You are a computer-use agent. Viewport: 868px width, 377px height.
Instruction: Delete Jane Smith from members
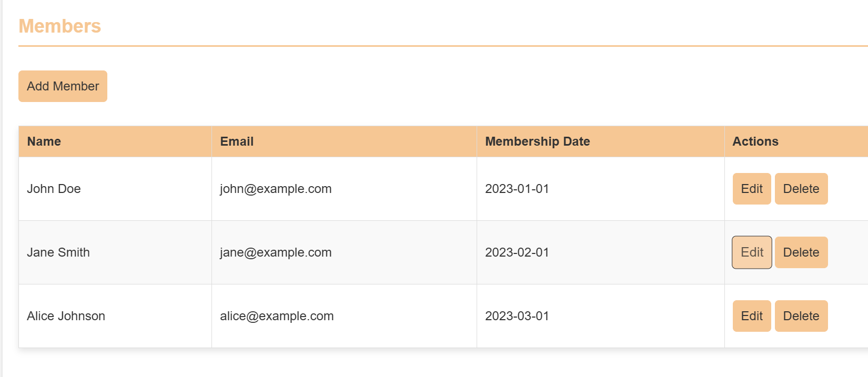pos(801,252)
